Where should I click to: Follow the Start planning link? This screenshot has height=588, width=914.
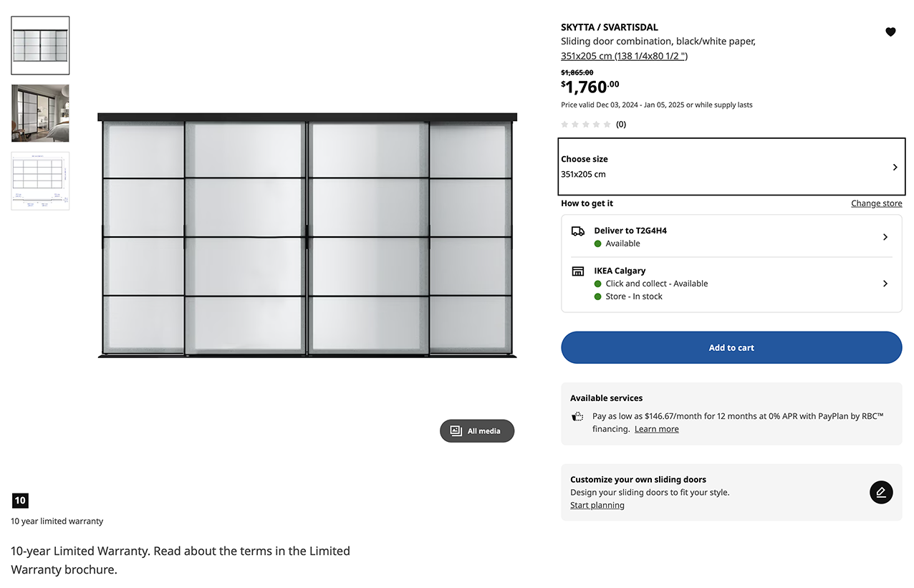pos(597,505)
